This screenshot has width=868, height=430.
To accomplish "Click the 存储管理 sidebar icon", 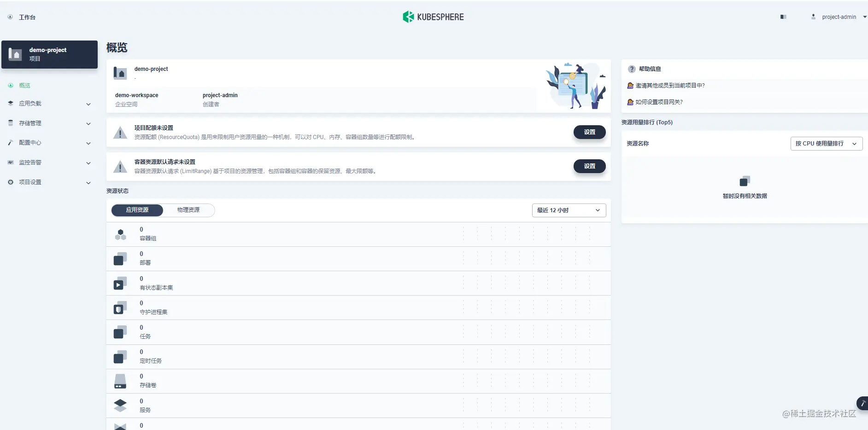I will 11,123.
